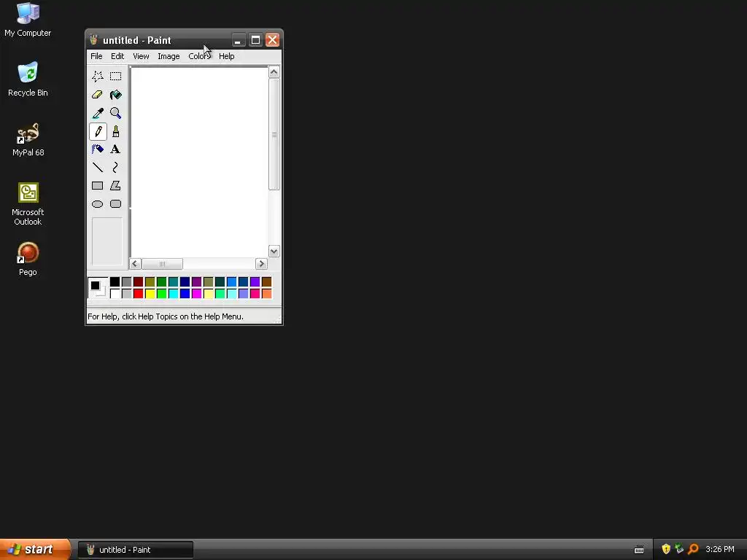
Task: Click the vertical scrollbar thumb
Action: pyautogui.click(x=274, y=134)
